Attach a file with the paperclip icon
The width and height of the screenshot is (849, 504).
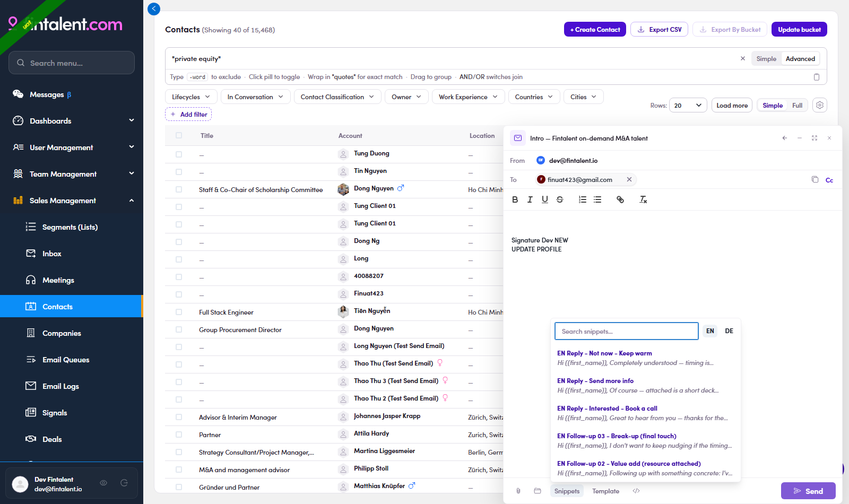(518, 491)
